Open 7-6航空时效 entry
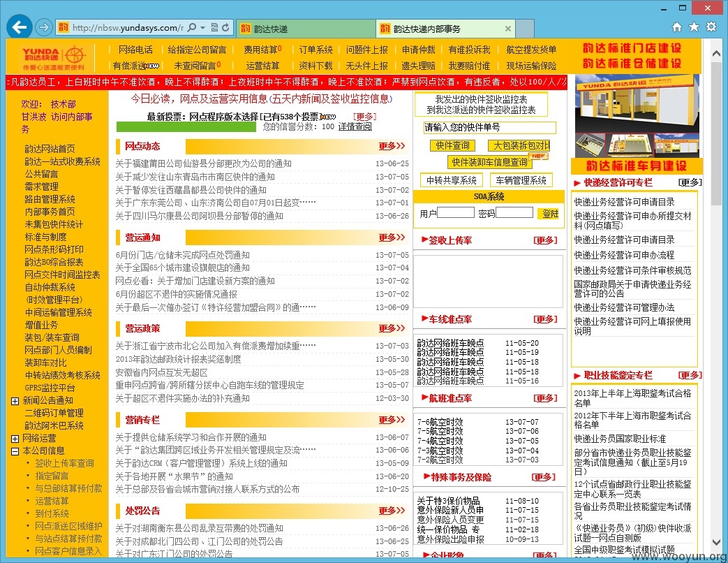Viewport: 728px width, 563px height. [x=440, y=422]
